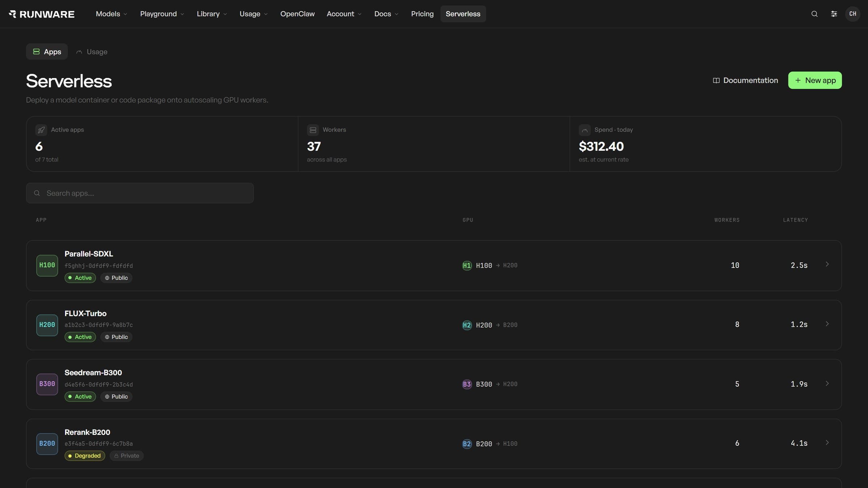
Task: Go to the Pricing page
Action: coord(422,14)
